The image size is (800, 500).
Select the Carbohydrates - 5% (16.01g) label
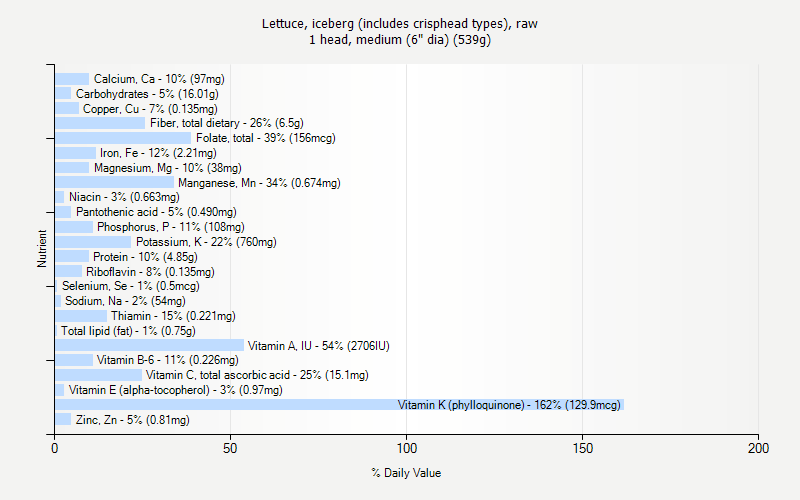(147, 94)
